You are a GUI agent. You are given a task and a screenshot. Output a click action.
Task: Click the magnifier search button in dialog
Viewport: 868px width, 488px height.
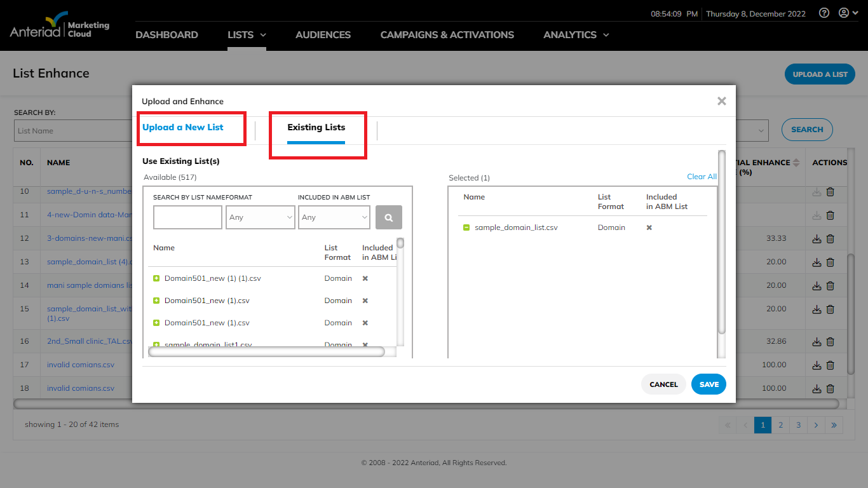point(389,217)
